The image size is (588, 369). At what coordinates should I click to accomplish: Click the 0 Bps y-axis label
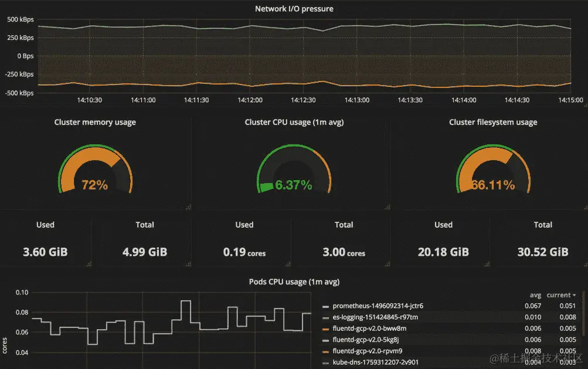25,56
